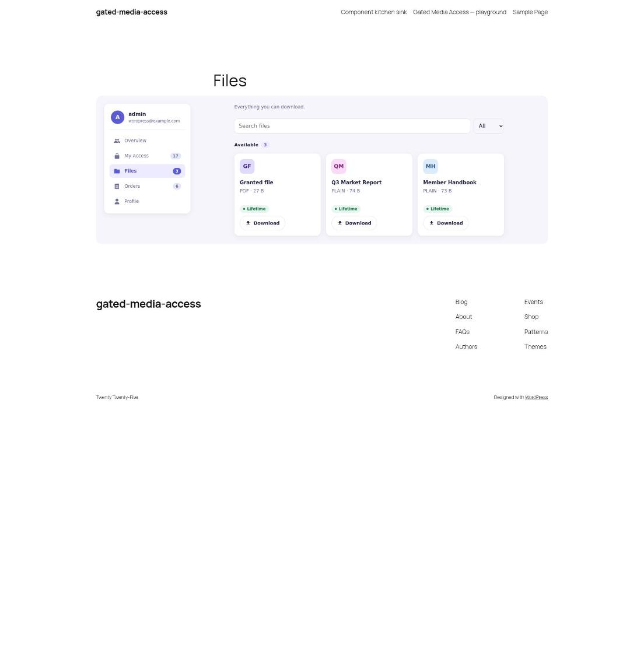Click the Q3 Market Report card title
This screenshot has height=649, width=644.
coord(356,183)
